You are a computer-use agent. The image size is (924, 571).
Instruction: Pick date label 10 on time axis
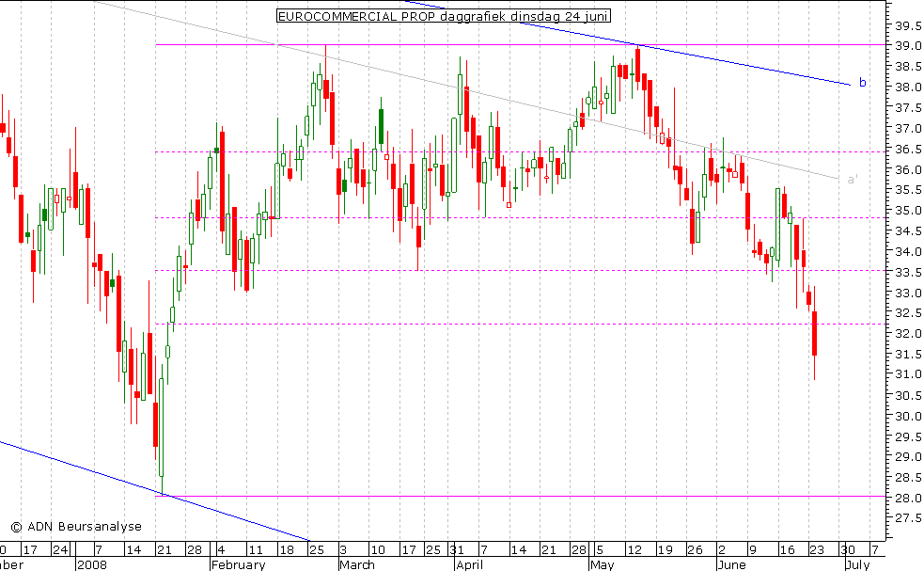pos(378,549)
